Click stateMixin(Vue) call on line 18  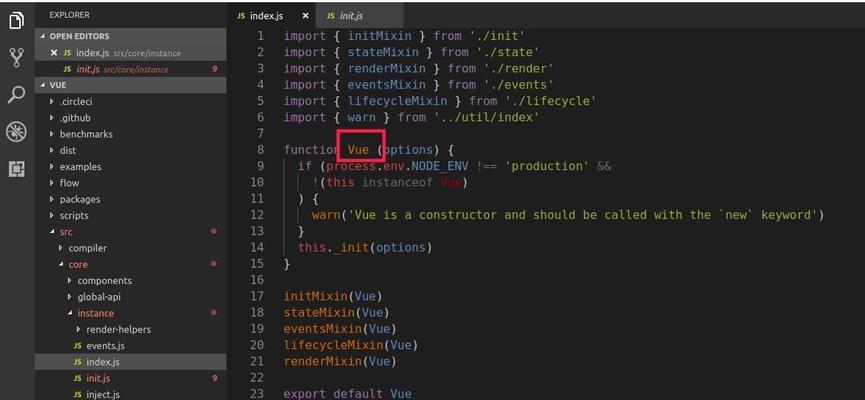[x=337, y=312]
